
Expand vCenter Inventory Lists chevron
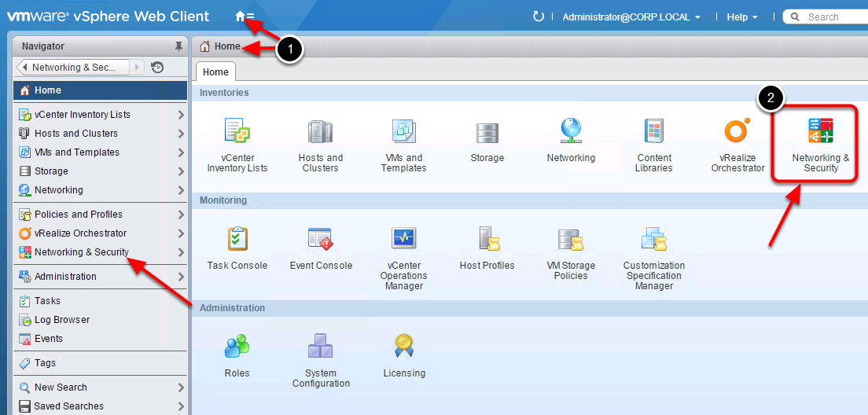(181, 115)
